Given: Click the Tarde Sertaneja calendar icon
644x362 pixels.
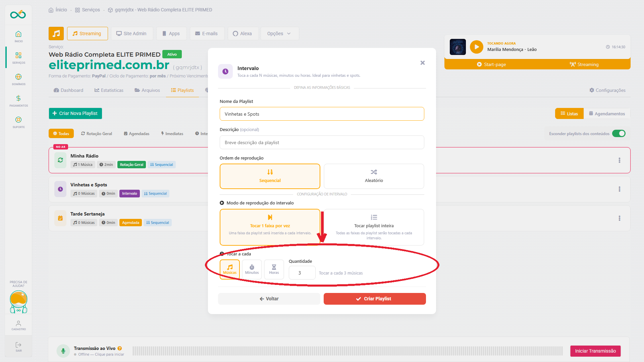Looking at the screenshot, I should coord(60,218).
